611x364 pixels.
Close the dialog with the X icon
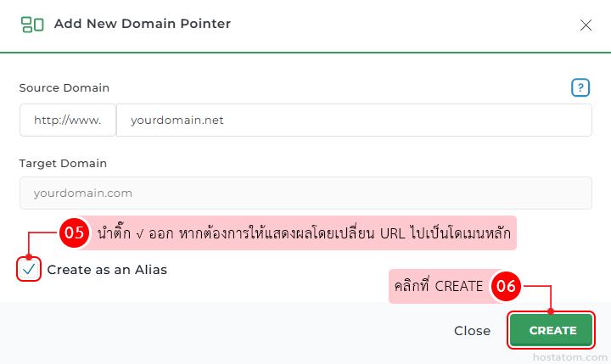(586, 25)
